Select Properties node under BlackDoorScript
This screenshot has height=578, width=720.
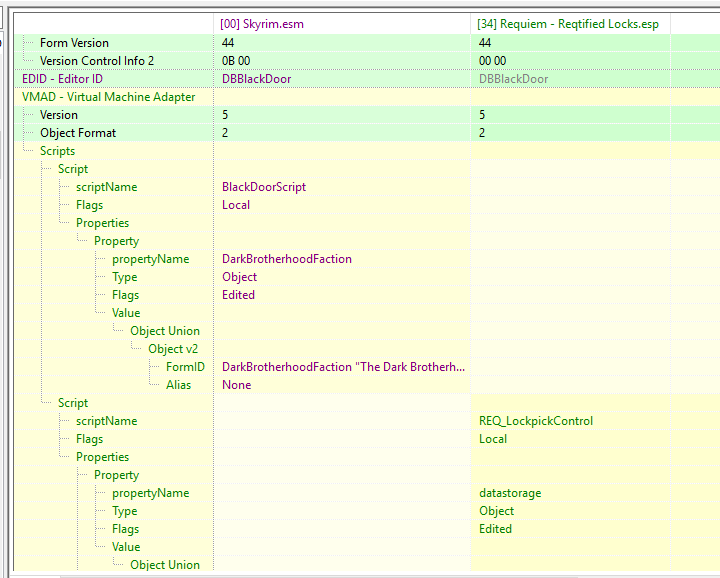point(102,223)
